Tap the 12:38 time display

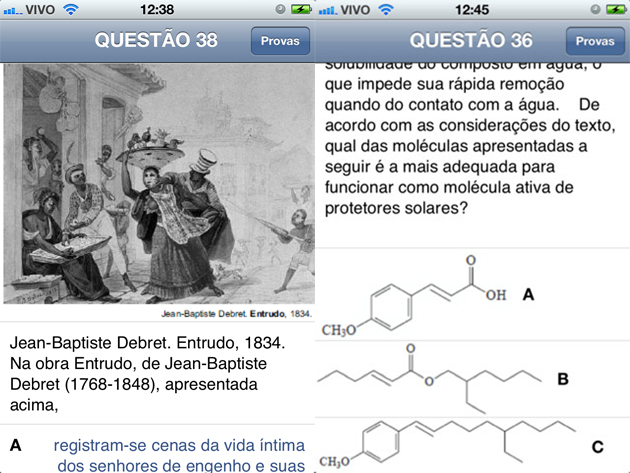click(x=157, y=9)
